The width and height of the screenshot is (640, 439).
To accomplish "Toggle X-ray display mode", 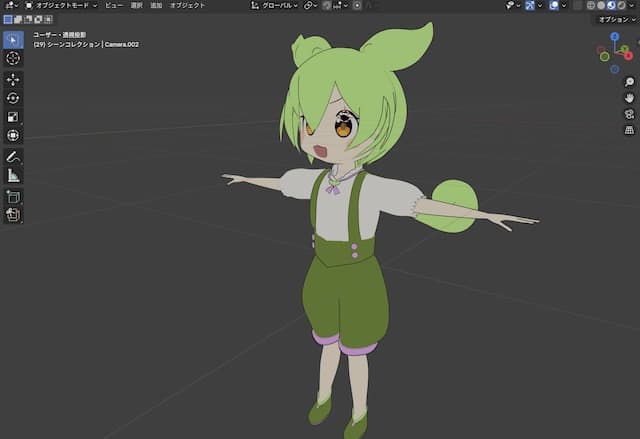I will (x=578, y=5).
